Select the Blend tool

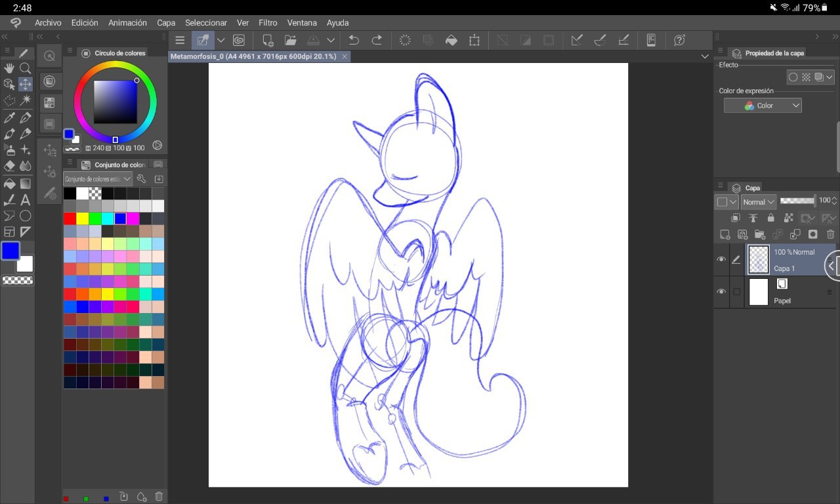coord(26,167)
